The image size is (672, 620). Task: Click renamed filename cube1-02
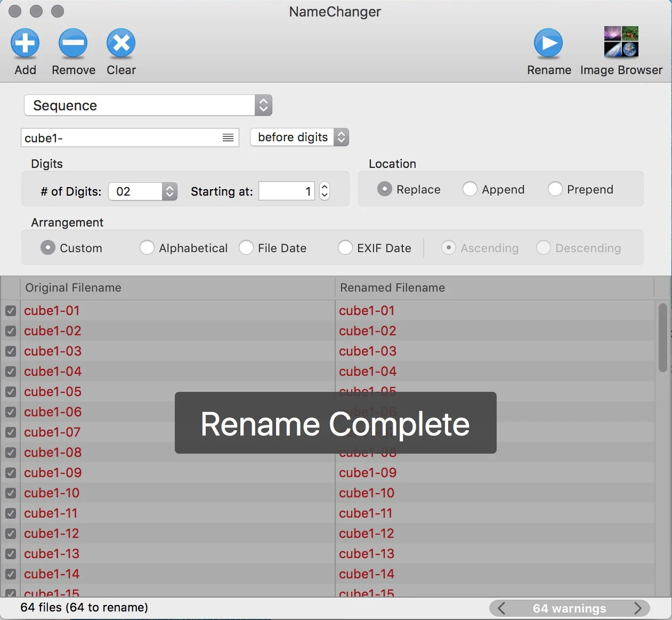pyautogui.click(x=368, y=331)
